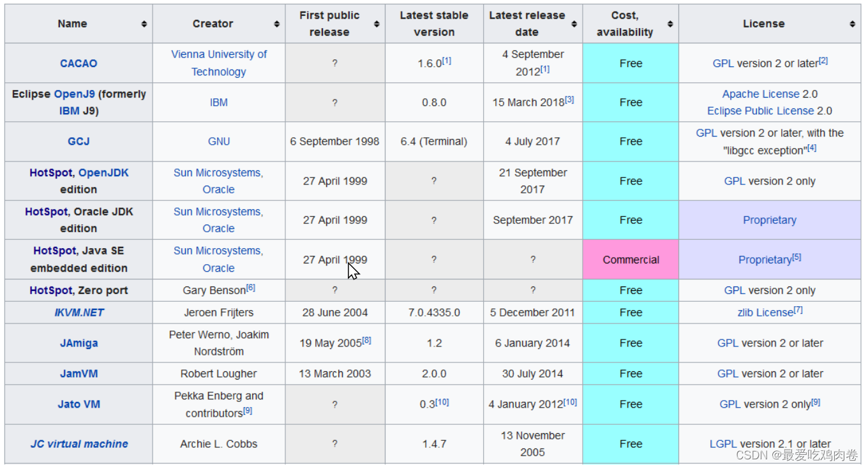Open the LGPL link

[x=723, y=444]
